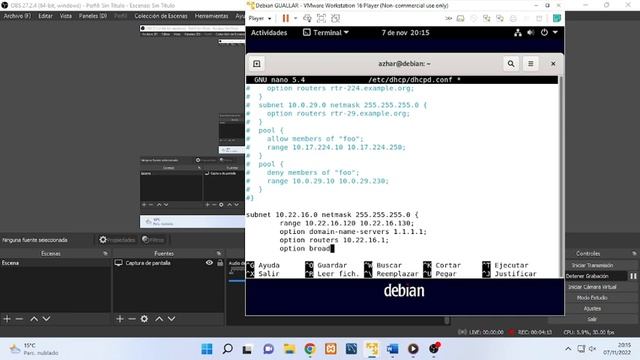Open Actividades in the Debian top bar
The height and width of the screenshot is (360, 640).
pyautogui.click(x=269, y=33)
